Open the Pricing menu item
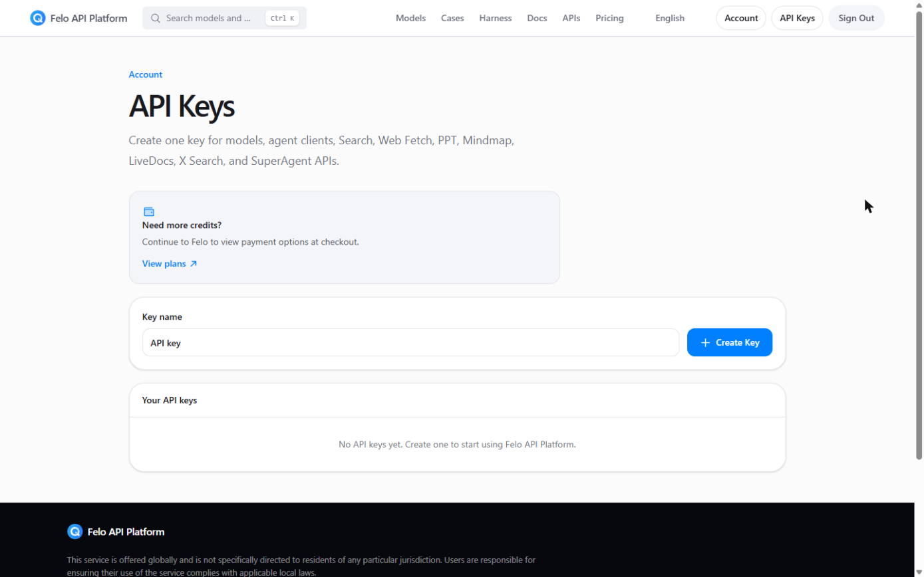The height and width of the screenshot is (577, 924). coord(610,18)
